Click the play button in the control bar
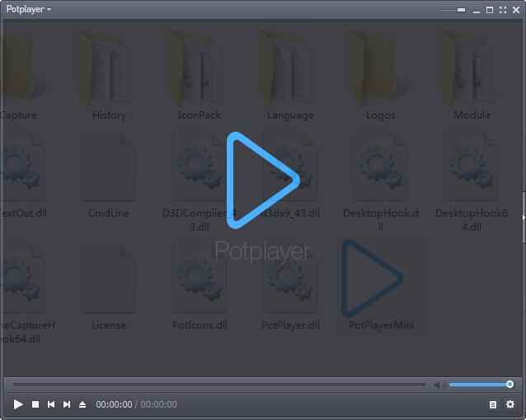Screen dimensions: 526x420 18,404
